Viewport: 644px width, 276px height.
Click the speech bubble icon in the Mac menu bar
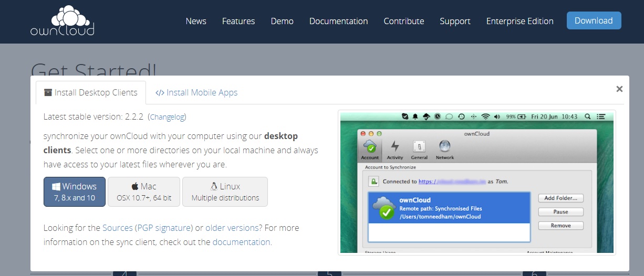pyautogui.click(x=449, y=116)
